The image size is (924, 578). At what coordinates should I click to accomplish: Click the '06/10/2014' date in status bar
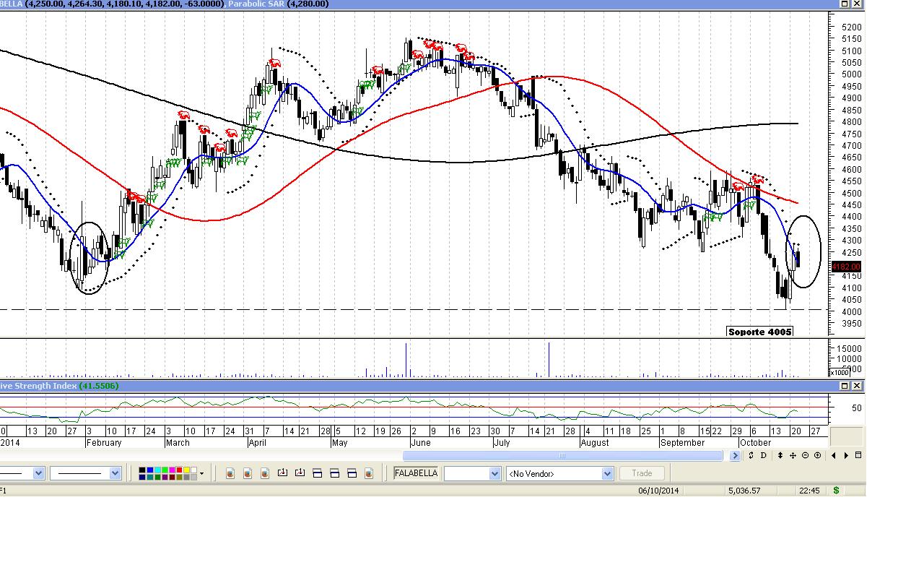click(658, 491)
